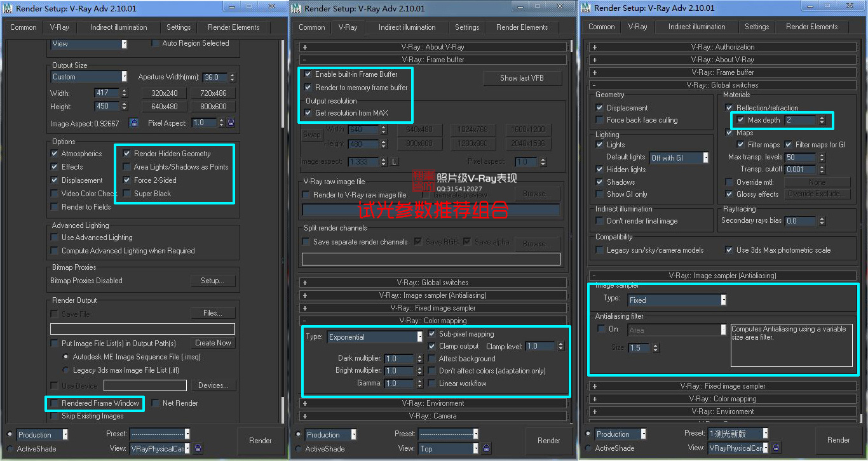Open Bitmap Proxies Setup... button

coord(213,281)
